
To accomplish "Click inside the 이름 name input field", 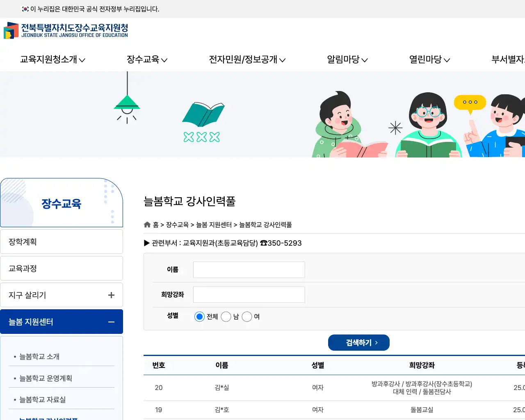I will point(249,269).
